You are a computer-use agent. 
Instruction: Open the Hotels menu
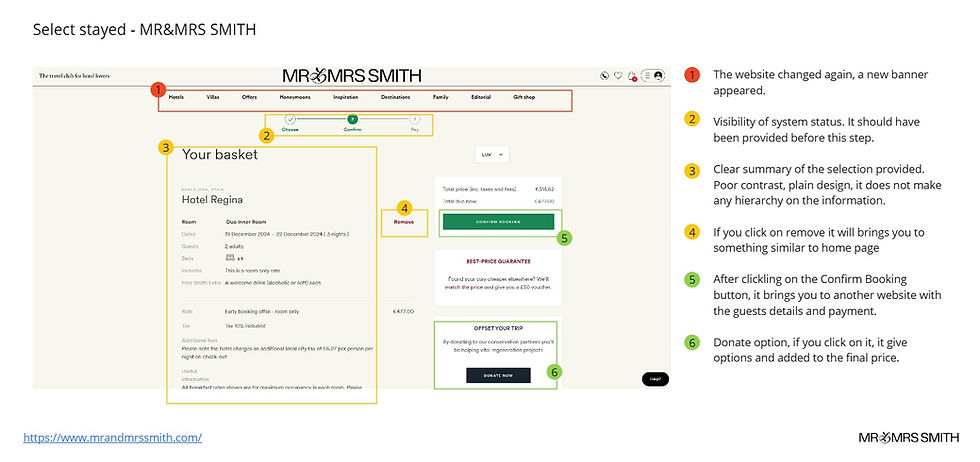pyautogui.click(x=176, y=98)
